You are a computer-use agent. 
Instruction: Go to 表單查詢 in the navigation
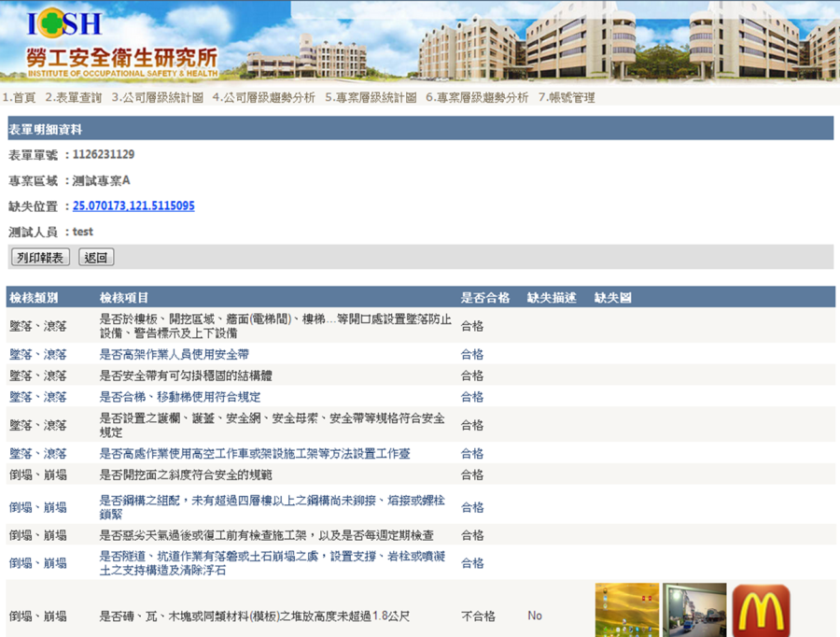pyautogui.click(x=74, y=97)
